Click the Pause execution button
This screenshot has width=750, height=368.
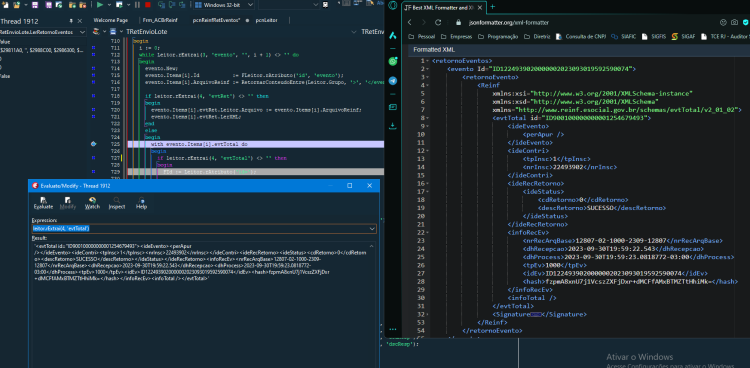tap(137, 5)
